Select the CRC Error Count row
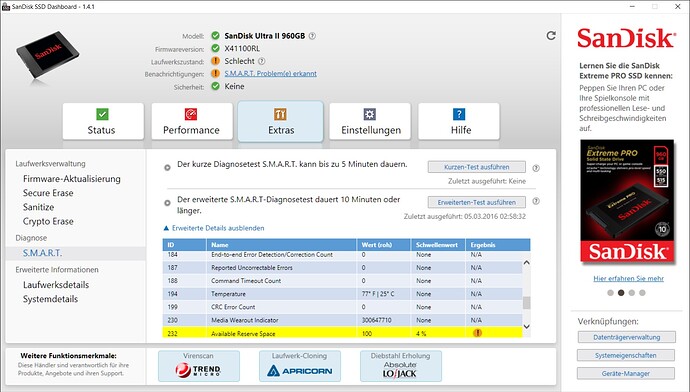Image resolution: width=690 pixels, height=392 pixels. [342, 307]
